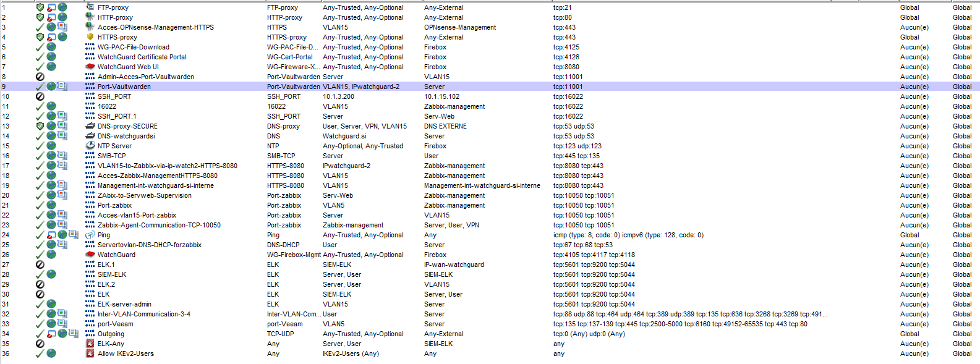
Task: Click the packet filter icon beside SMB-TCP
Action: tap(90, 156)
